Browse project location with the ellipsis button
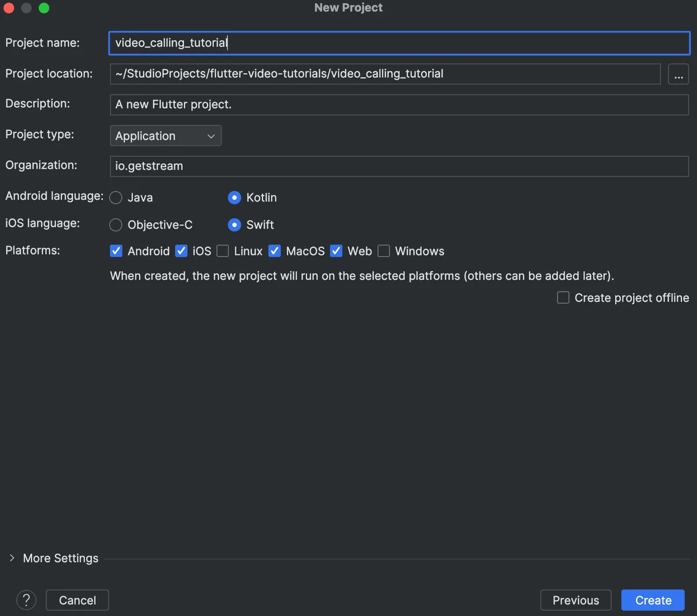Screen dimensions: 697x616 678,74
